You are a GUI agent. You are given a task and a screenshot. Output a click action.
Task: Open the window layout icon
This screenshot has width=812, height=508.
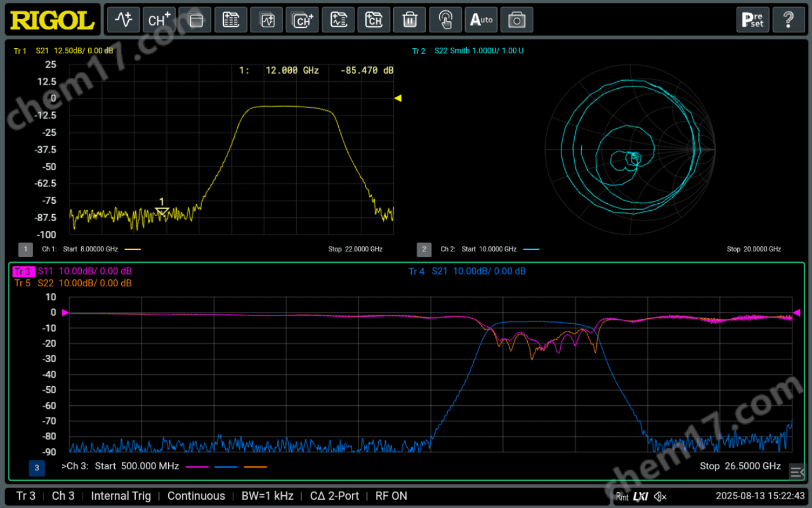[x=195, y=20]
